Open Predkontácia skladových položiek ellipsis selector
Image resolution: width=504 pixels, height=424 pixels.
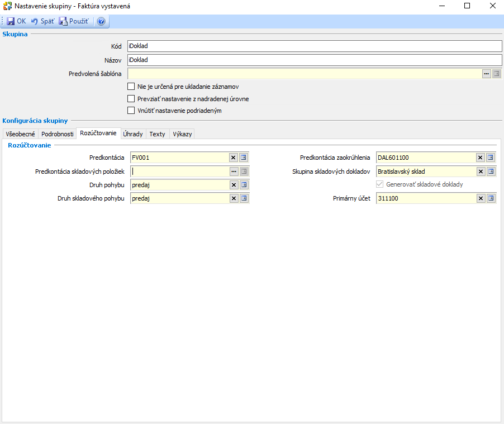tap(234, 171)
